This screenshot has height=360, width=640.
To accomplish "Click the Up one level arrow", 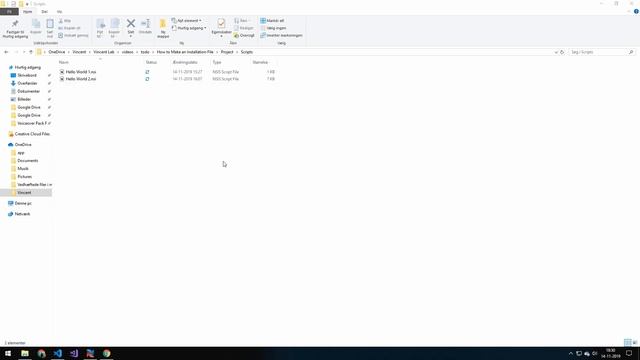I will pyautogui.click(x=31, y=52).
